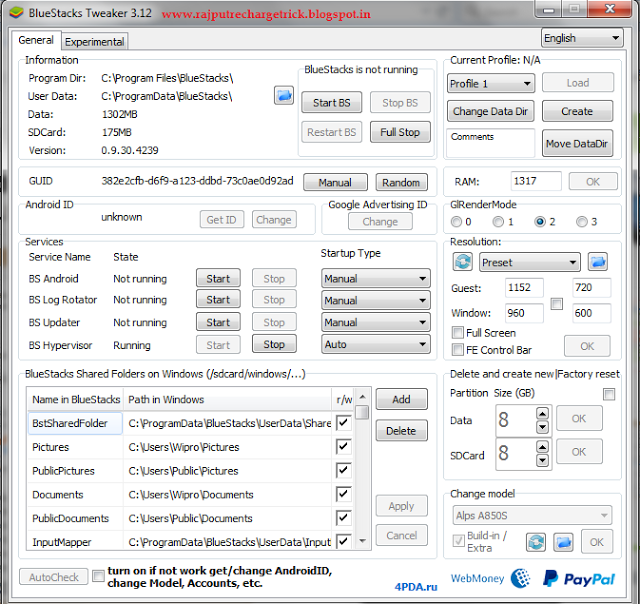Toggle the AutoCheck turn-on checkbox
The height and width of the screenshot is (604, 640).
(98, 576)
